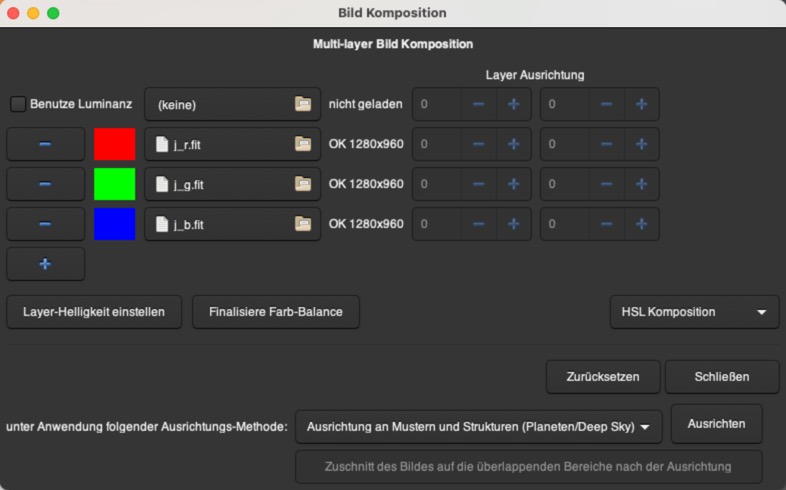Click Layer-Helligkeit einstellen button
The image size is (786, 490).
click(x=95, y=311)
